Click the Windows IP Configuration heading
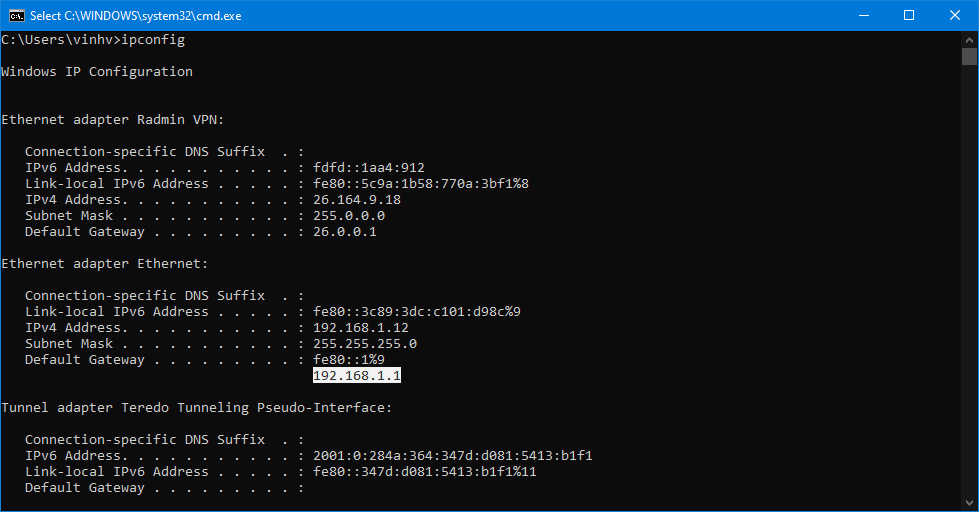The height and width of the screenshot is (512, 979). [x=97, y=72]
